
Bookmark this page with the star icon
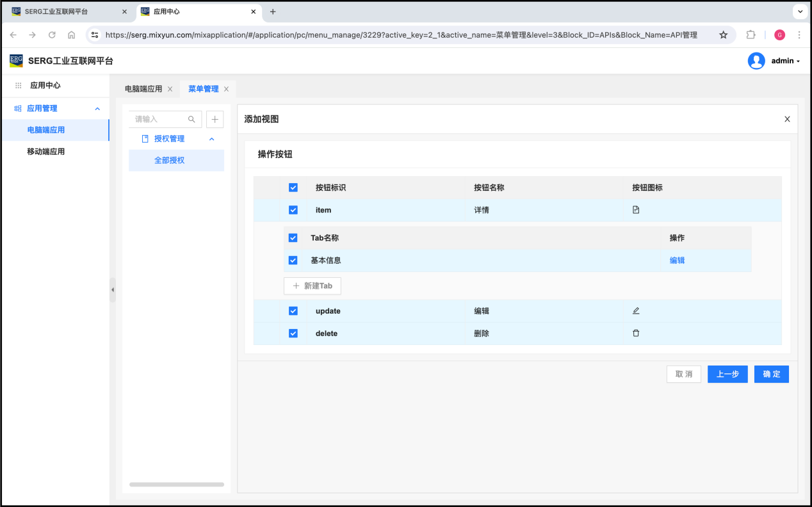pyautogui.click(x=723, y=35)
